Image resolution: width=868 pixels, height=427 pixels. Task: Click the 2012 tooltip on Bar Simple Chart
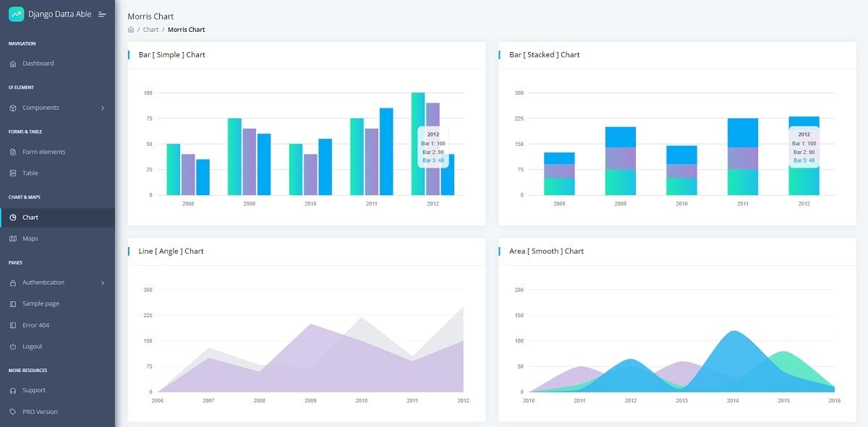click(x=432, y=147)
